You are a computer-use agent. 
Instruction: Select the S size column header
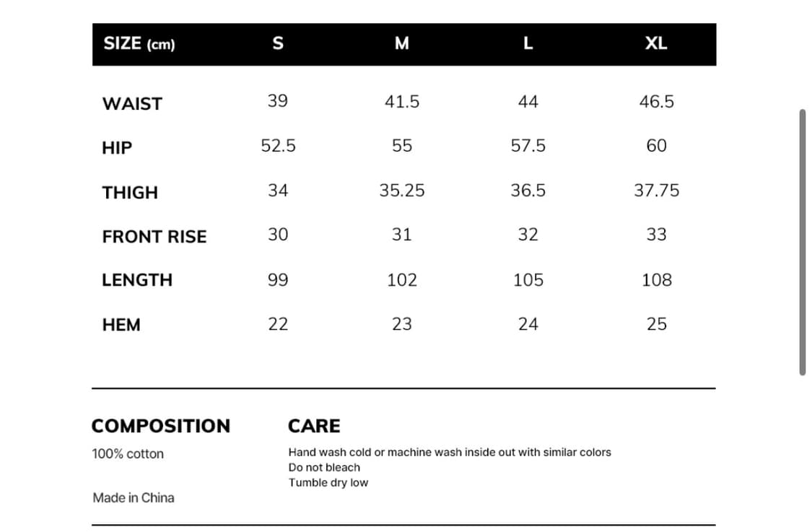pyautogui.click(x=278, y=44)
